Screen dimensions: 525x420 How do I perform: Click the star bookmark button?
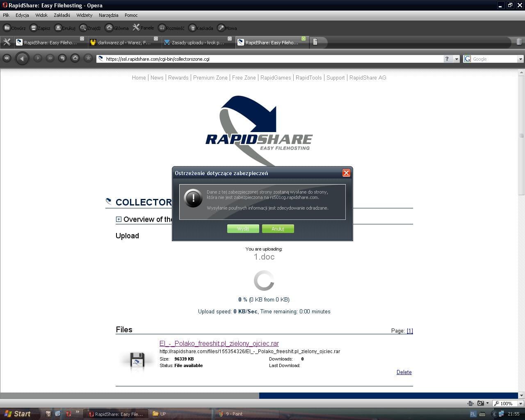88,58
